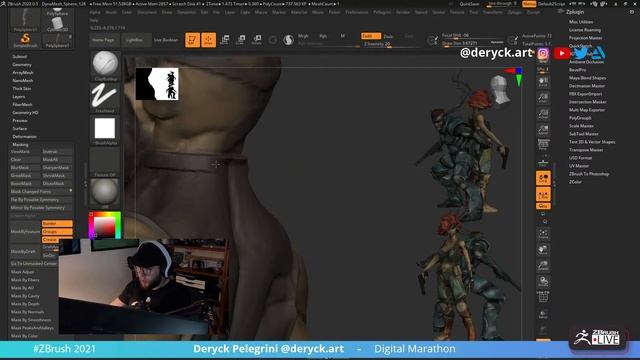Click the MaskAll button
640x360 pixels.
[57, 160]
